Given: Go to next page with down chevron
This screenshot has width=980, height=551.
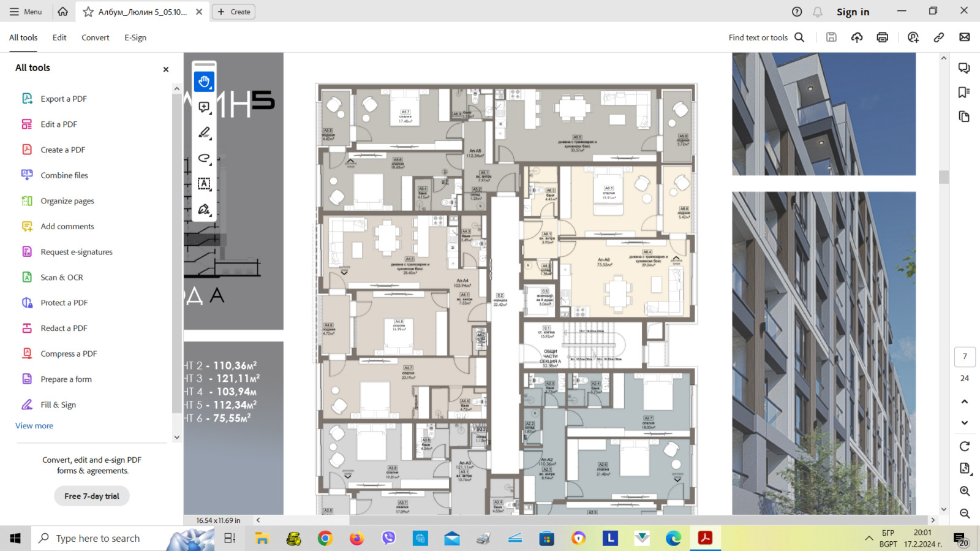Looking at the screenshot, I should point(965,423).
